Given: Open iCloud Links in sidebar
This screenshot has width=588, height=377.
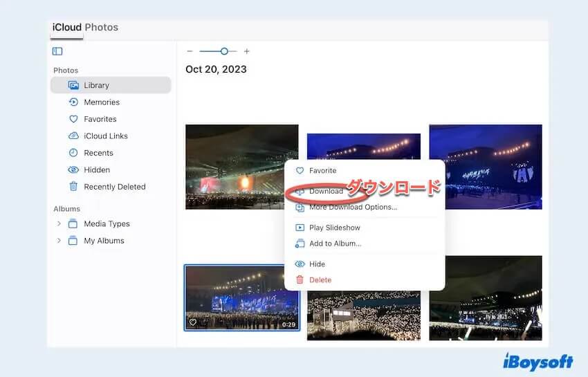Looking at the screenshot, I should tap(105, 136).
